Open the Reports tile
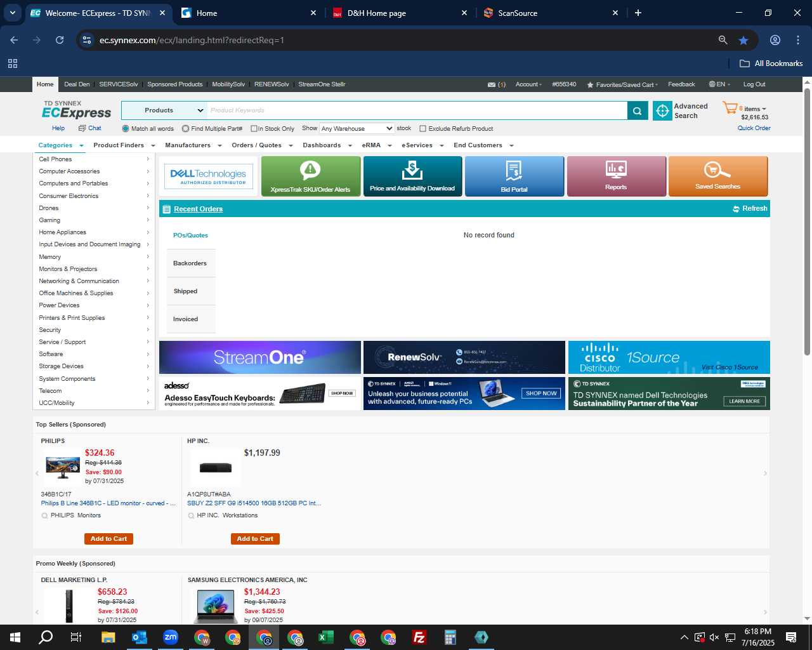 click(x=616, y=176)
